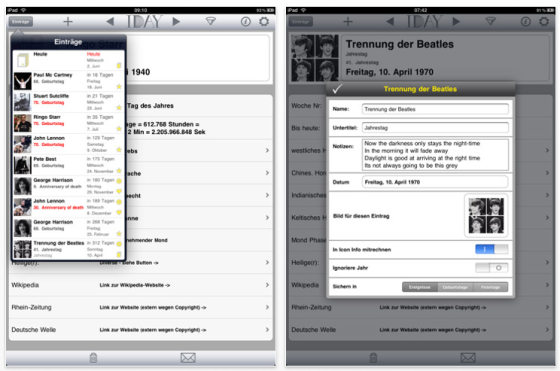
Task: Open the Pete Best entry
Action: click(x=69, y=165)
